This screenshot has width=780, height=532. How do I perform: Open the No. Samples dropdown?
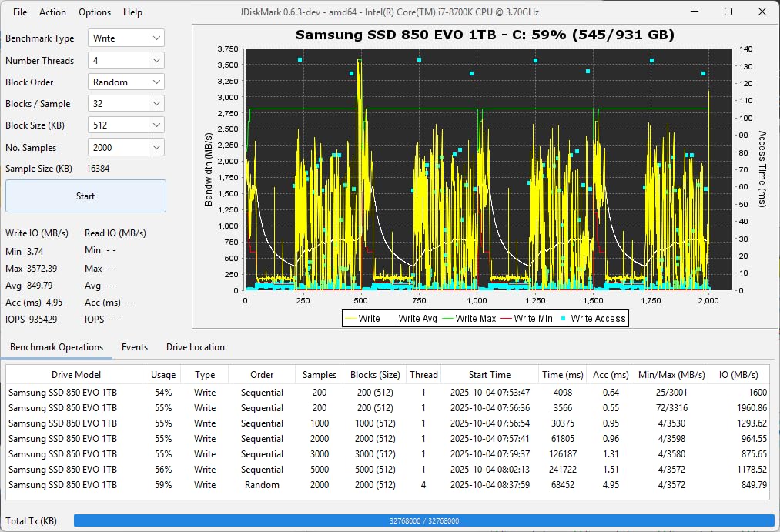[x=126, y=146]
